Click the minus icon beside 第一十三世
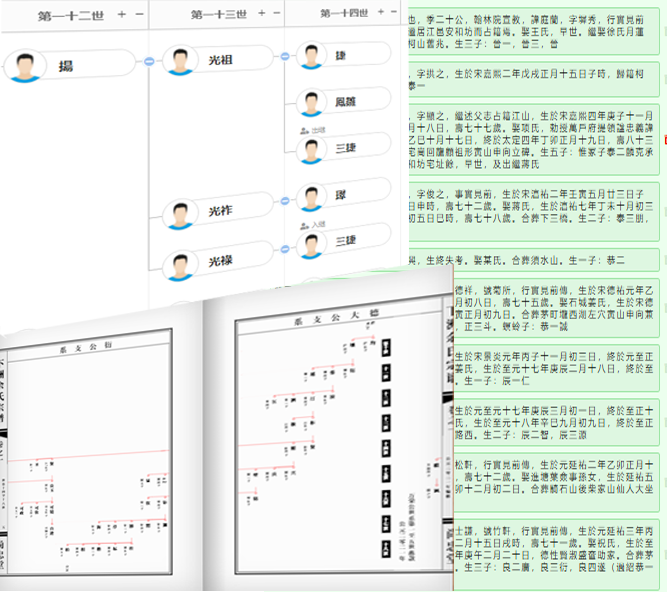Image resolution: width=667 pixels, height=592 pixels. (x=278, y=14)
